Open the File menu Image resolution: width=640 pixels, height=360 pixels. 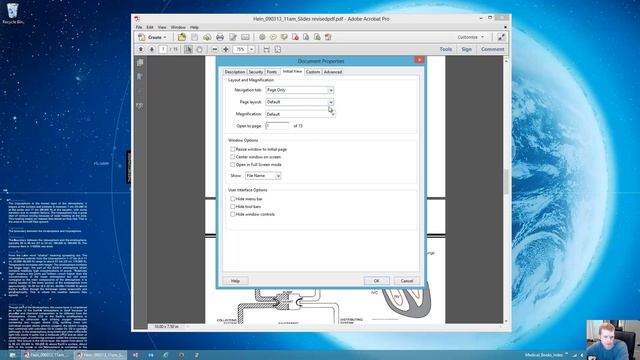[139, 27]
